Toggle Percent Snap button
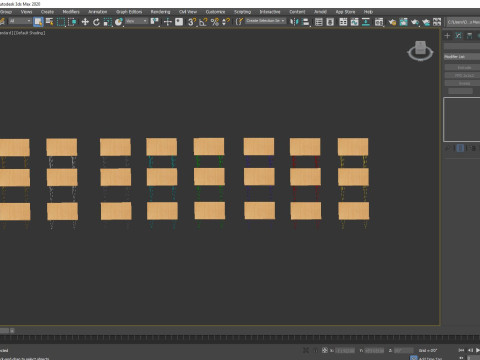 pyautogui.click(x=215, y=22)
